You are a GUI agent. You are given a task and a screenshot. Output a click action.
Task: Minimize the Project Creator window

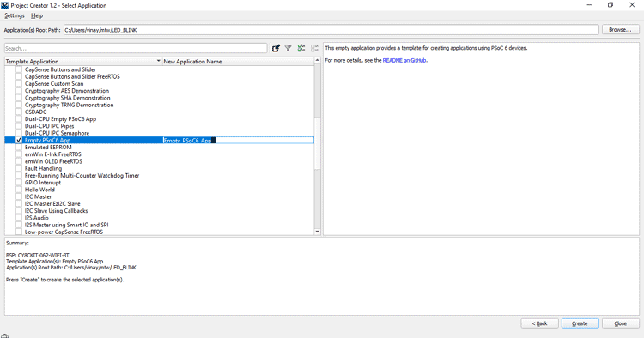click(x=589, y=5)
